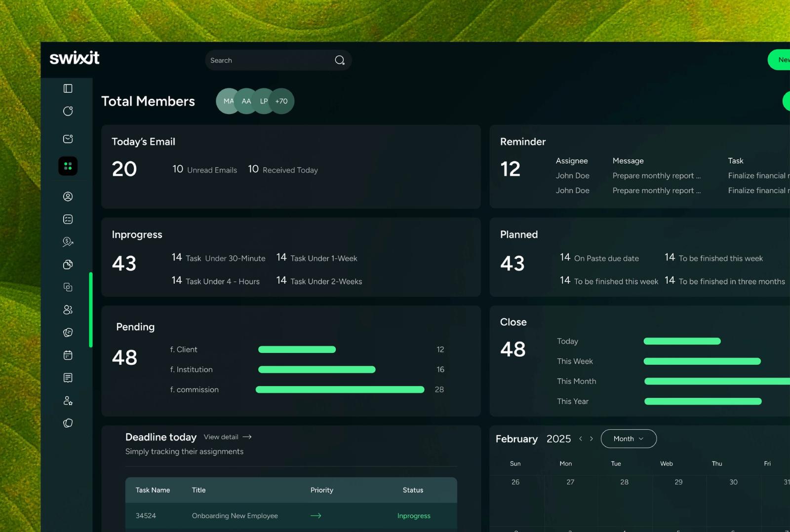Click the Inprogress status label in table

(x=414, y=516)
